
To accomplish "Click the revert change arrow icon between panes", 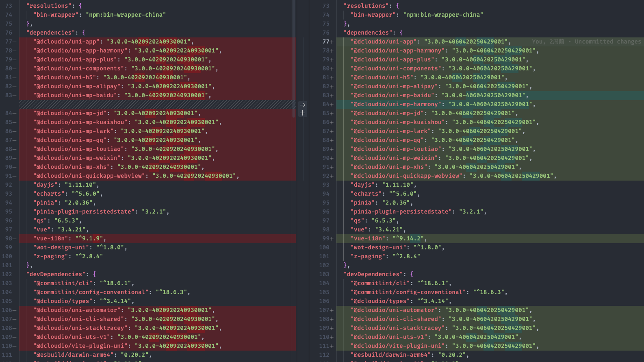I will (302, 105).
